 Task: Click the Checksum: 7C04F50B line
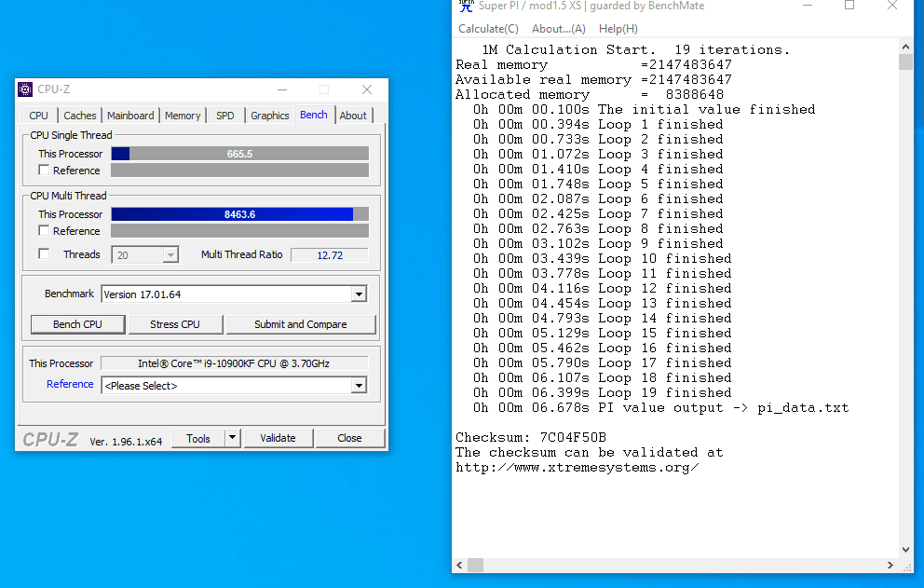(x=531, y=438)
